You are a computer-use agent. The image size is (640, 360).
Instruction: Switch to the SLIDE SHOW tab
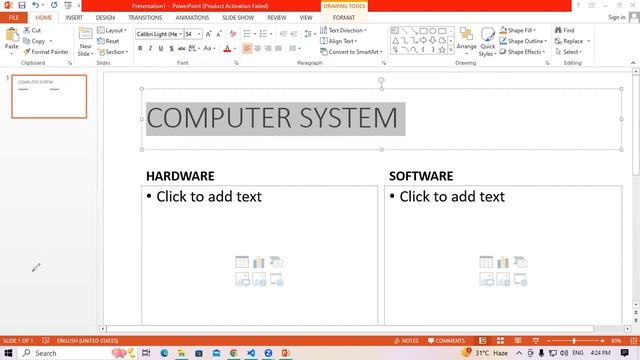238,18
